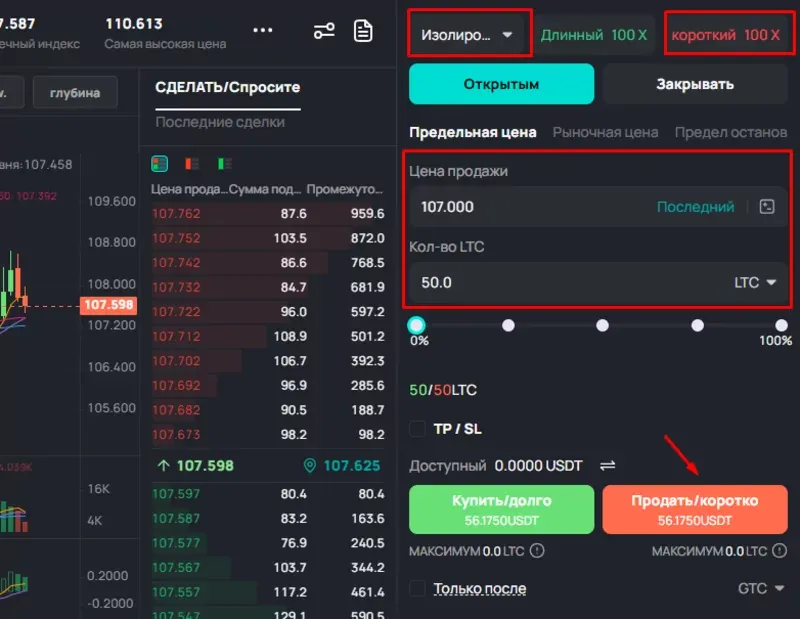Select ask price 107.702 row

point(268,361)
